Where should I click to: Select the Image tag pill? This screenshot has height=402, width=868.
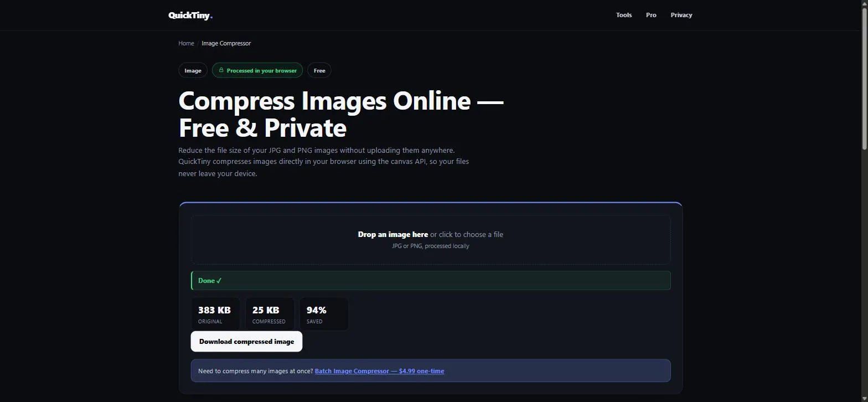pos(193,70)
